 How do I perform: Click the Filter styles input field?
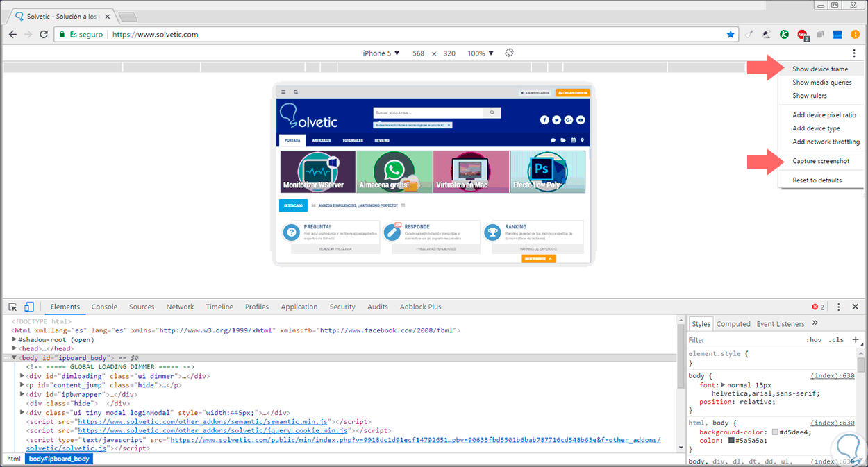(743, 340)
